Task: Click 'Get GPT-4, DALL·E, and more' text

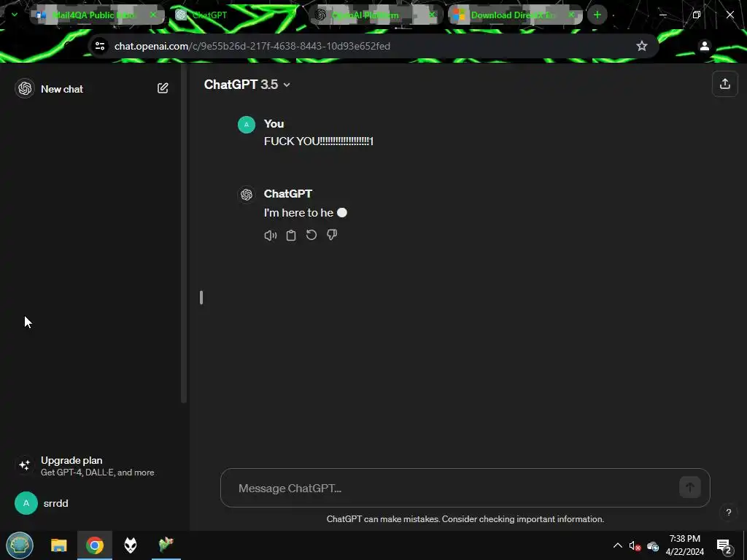Action: click(x=97, y=472)
